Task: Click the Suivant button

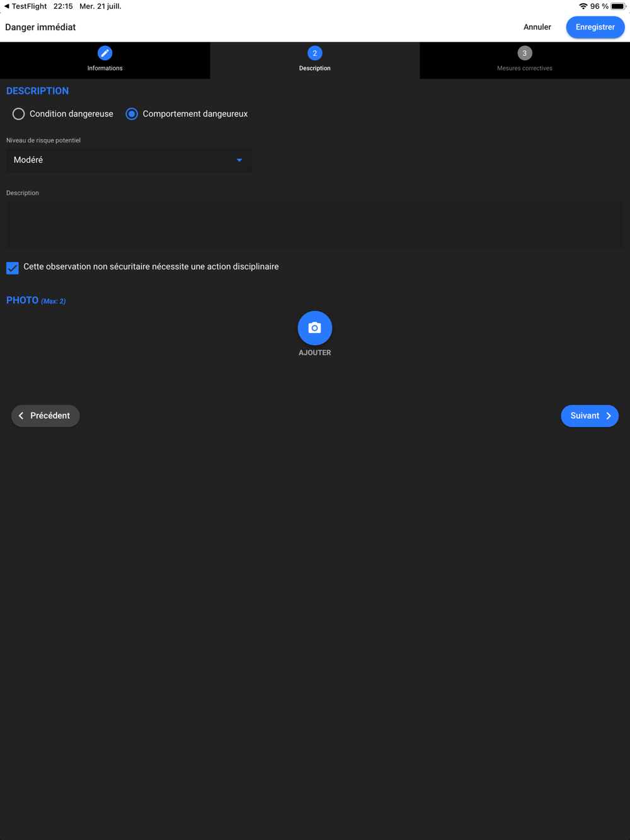Action: tap(590, 416)
